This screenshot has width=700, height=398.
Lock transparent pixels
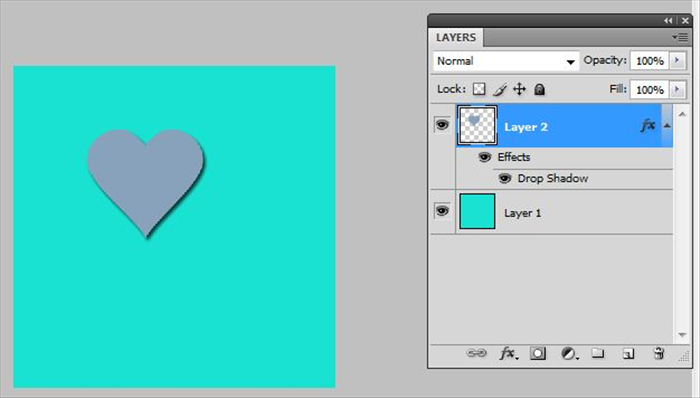pyautogui.click(x=479, y=89)
